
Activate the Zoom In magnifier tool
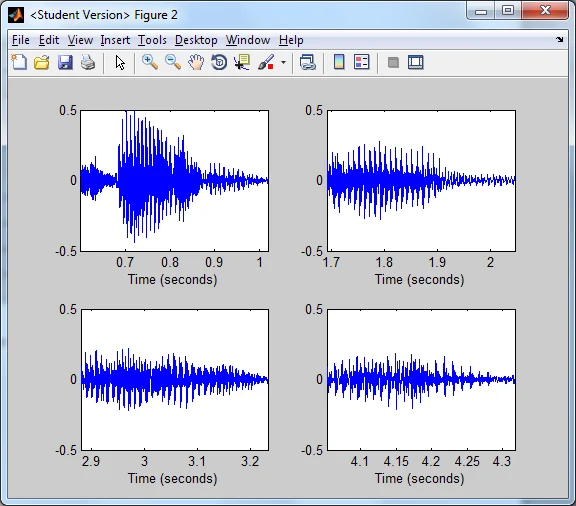click(x=150, y=62)
